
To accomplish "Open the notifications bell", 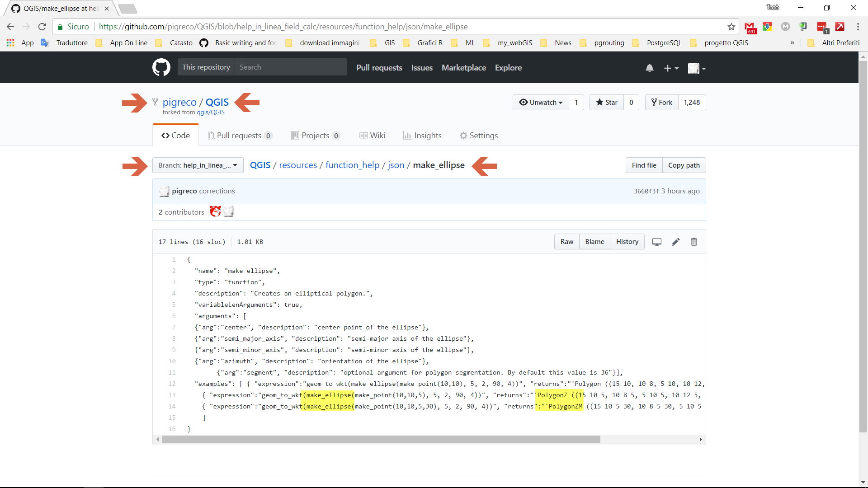I will [649, 68].
